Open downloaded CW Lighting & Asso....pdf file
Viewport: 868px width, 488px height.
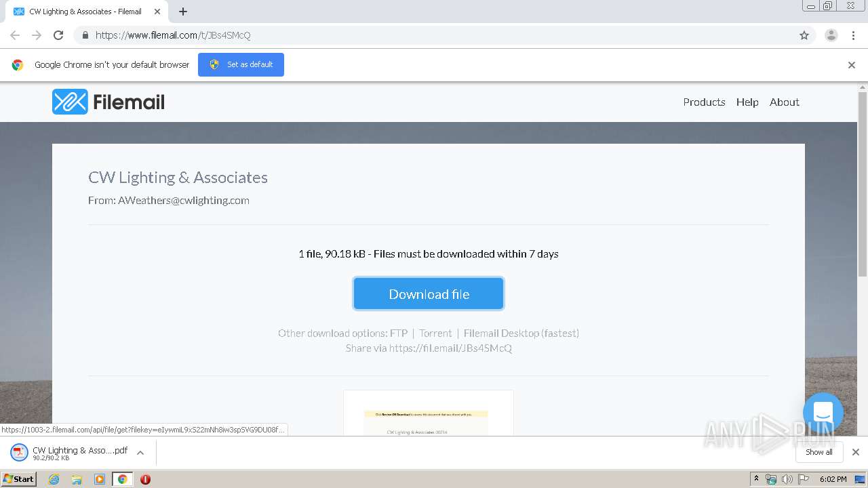coord(80,453)
